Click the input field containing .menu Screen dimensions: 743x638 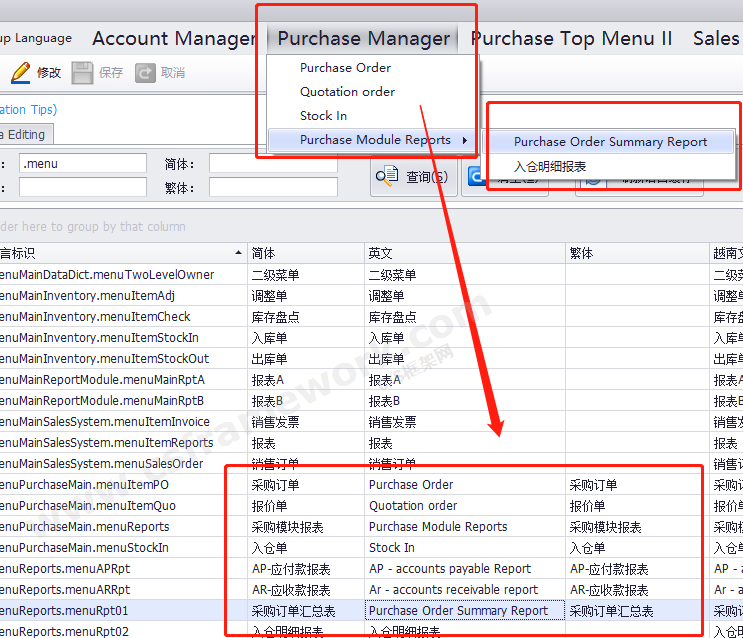click(82, 163)
